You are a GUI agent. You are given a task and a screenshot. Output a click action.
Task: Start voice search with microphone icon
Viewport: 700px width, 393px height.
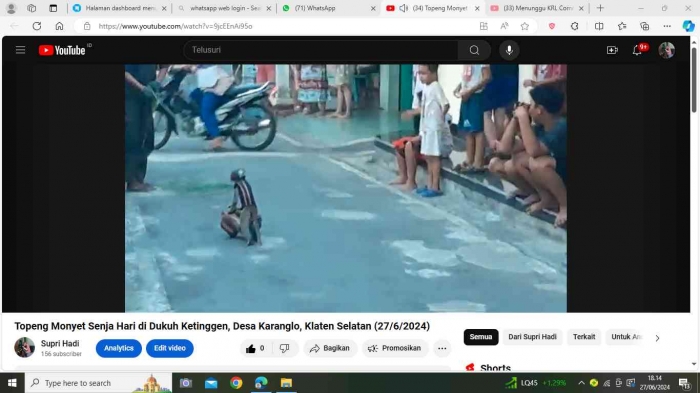tap(509, 50)
